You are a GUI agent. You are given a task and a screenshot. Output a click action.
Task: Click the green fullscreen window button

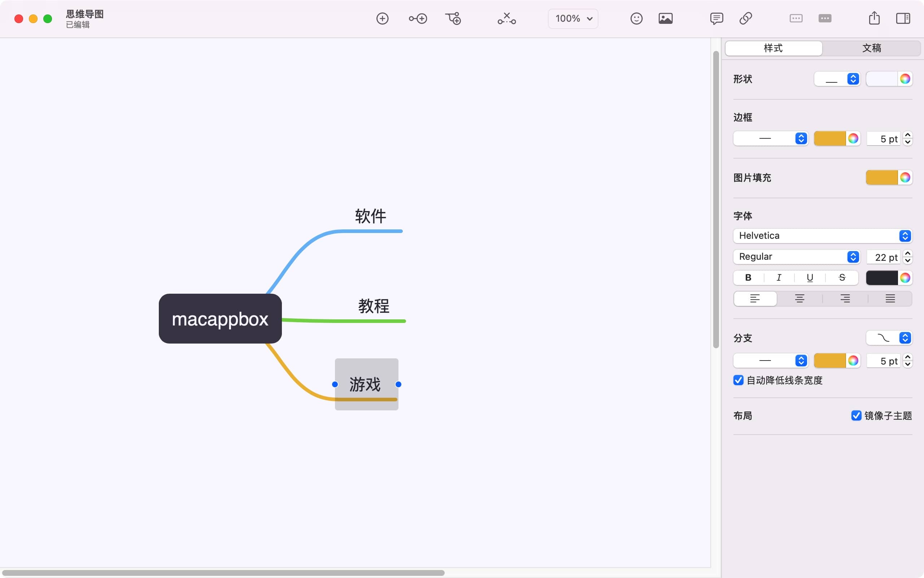pyautogui.click(x=48, y=19)
